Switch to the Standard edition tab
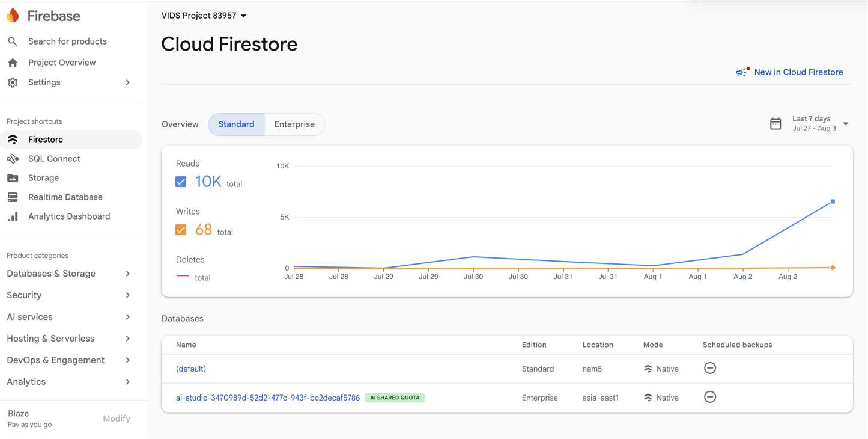 [237, 124]
